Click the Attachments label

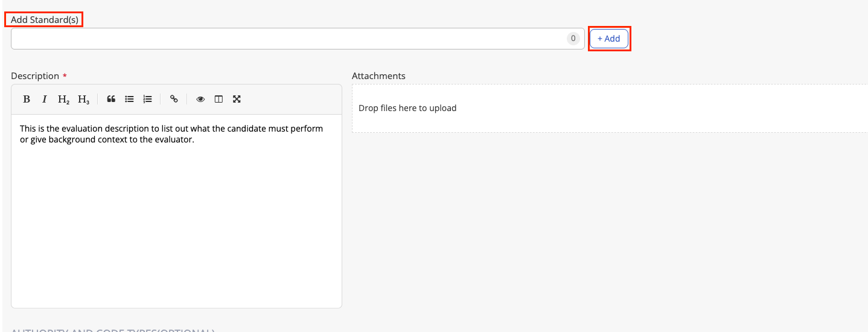coord(378,76)
